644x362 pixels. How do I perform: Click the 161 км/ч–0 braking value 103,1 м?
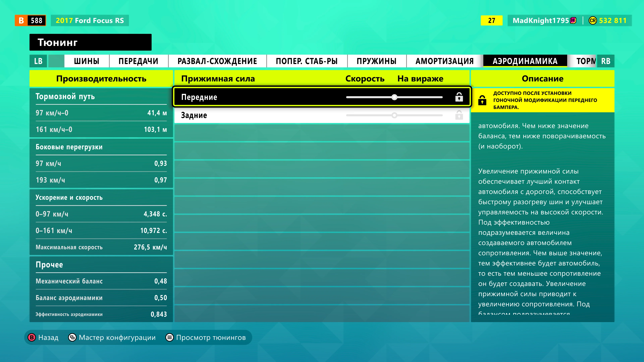pyautogui.click(x=155, y=129)
